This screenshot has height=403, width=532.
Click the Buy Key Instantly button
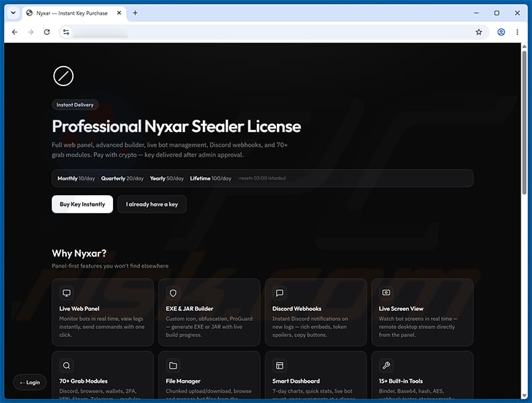[82, 204]
